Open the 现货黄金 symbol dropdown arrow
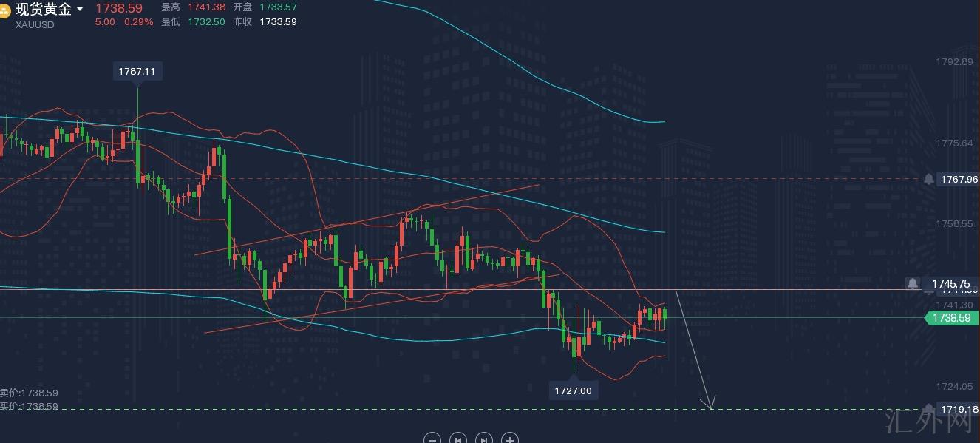Image resolution: width=980 pixels, height=443 pixels. pyautogui.click(x=80, y=10)
